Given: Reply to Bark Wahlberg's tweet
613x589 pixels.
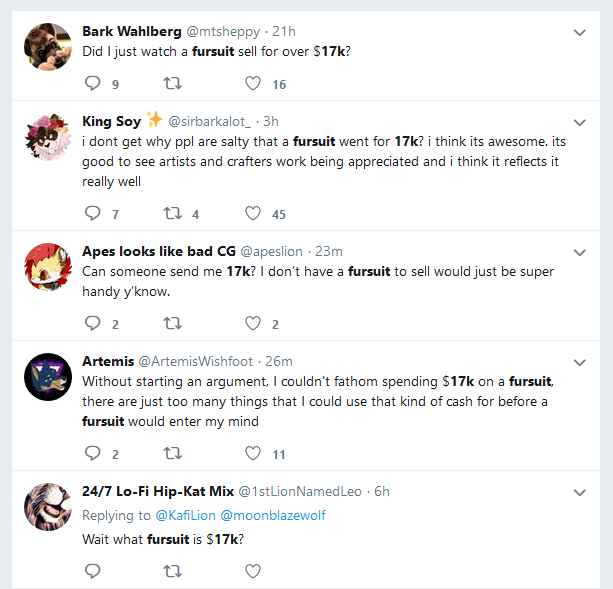Looking at the screenshot, I should [93, 83].
